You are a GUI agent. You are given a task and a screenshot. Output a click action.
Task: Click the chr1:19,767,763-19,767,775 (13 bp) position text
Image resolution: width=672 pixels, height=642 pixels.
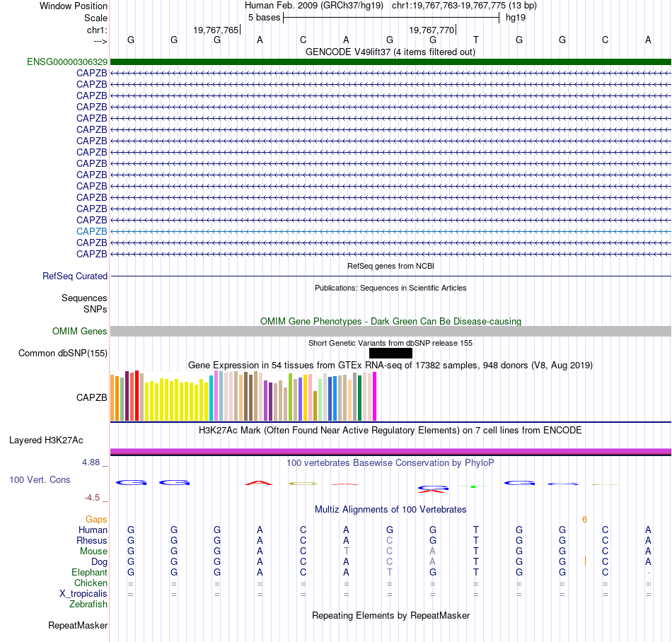coord(464,6)
